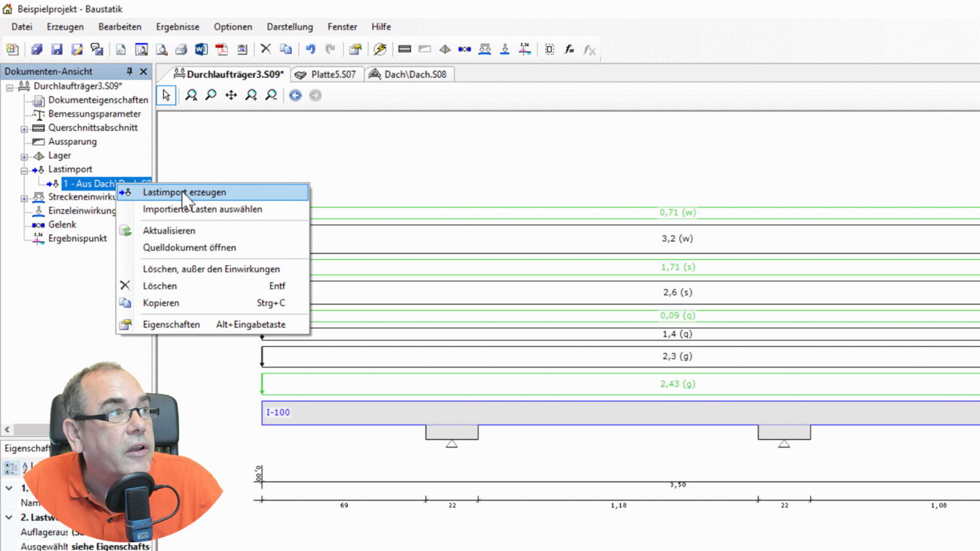
Task: Activate the arrow selection tool
Action: click(166, 95)
